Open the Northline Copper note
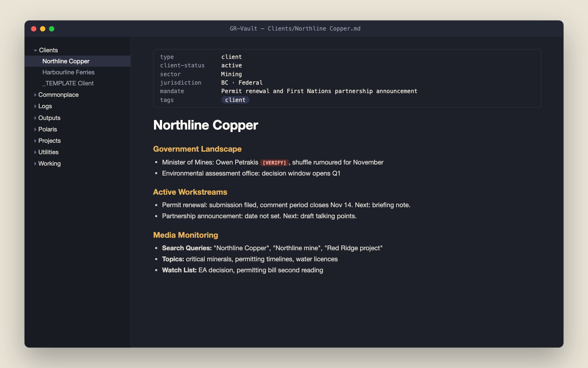 (78, 61)
